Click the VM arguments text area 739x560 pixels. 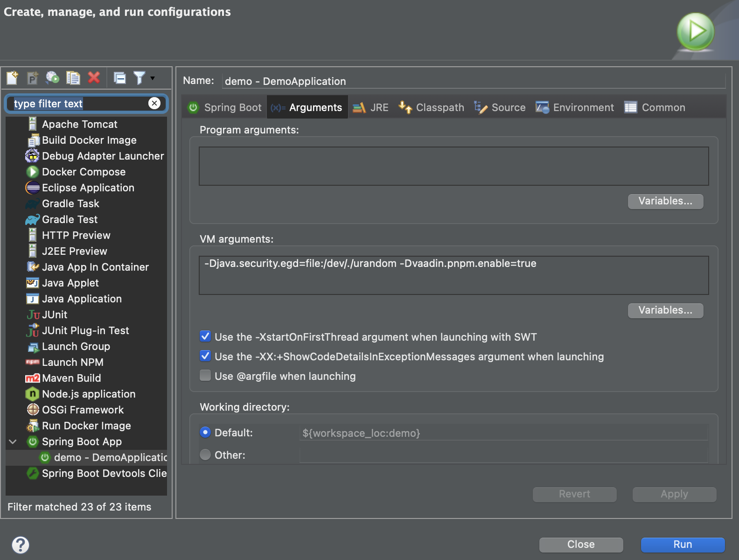[453, 275]
